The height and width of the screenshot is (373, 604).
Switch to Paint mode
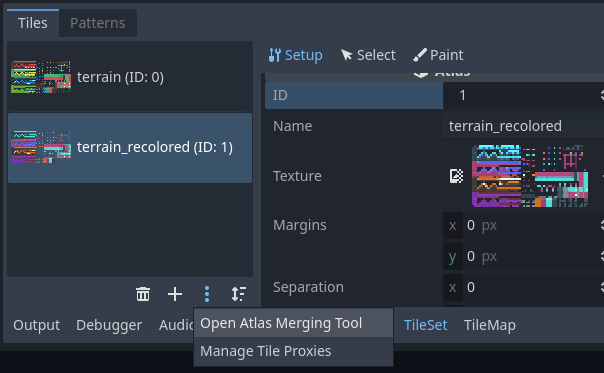(438, 55)
